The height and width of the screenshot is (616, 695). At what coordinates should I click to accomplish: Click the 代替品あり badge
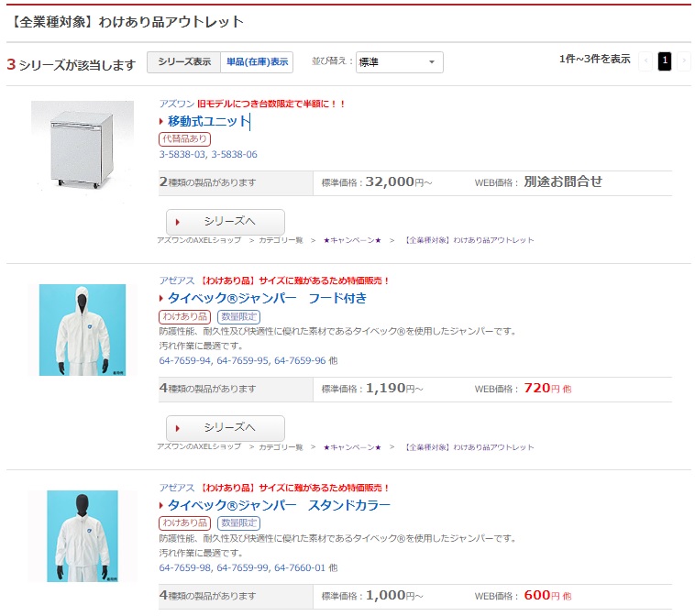[184, 138]
